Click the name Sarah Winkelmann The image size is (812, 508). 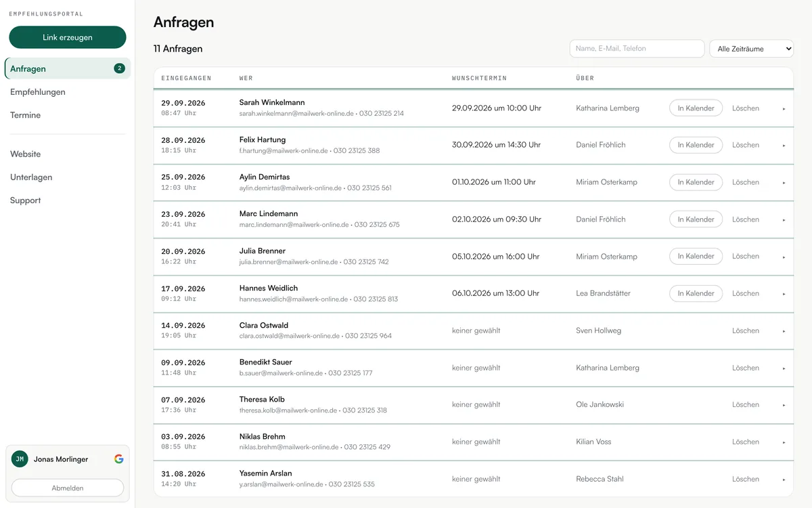tap(272, 102)
